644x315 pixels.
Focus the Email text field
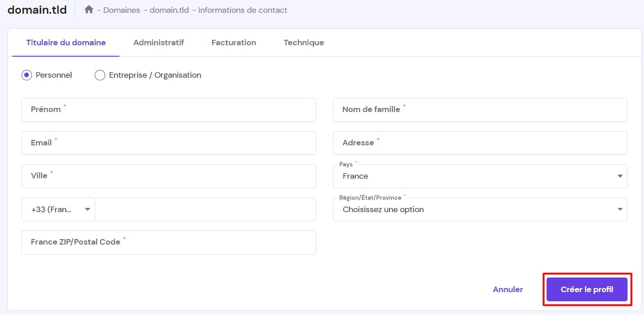[x=168, y=143]
